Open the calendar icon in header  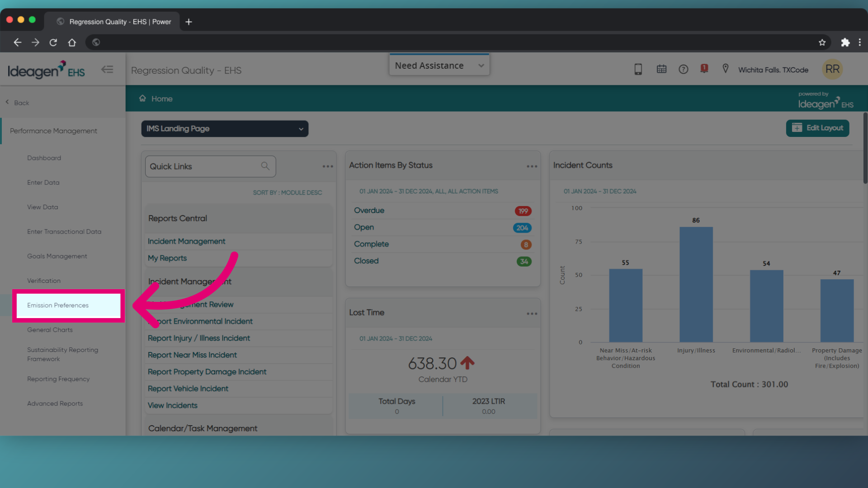tap(661, 69)
